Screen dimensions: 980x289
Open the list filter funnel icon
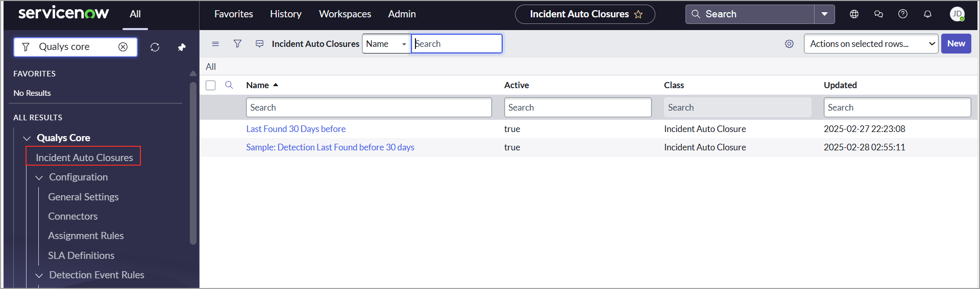(x=237, y=44)
